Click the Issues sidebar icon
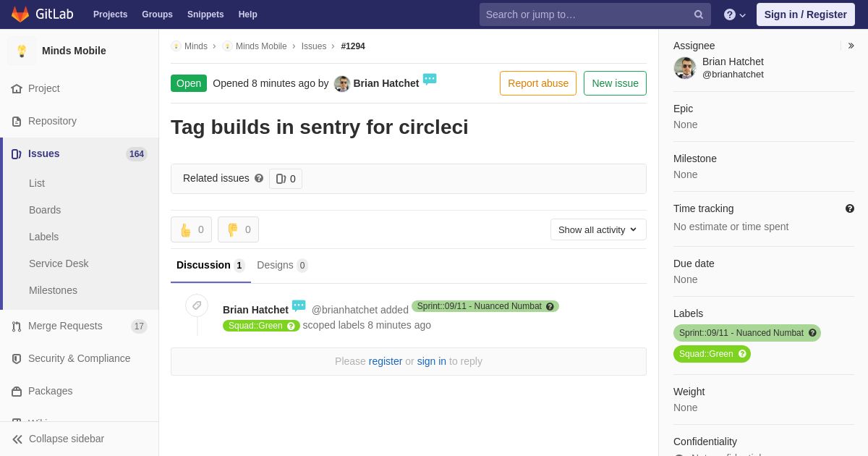Image resolution: width=868 pixels, height=456 pixels. (x=16, y=153)
